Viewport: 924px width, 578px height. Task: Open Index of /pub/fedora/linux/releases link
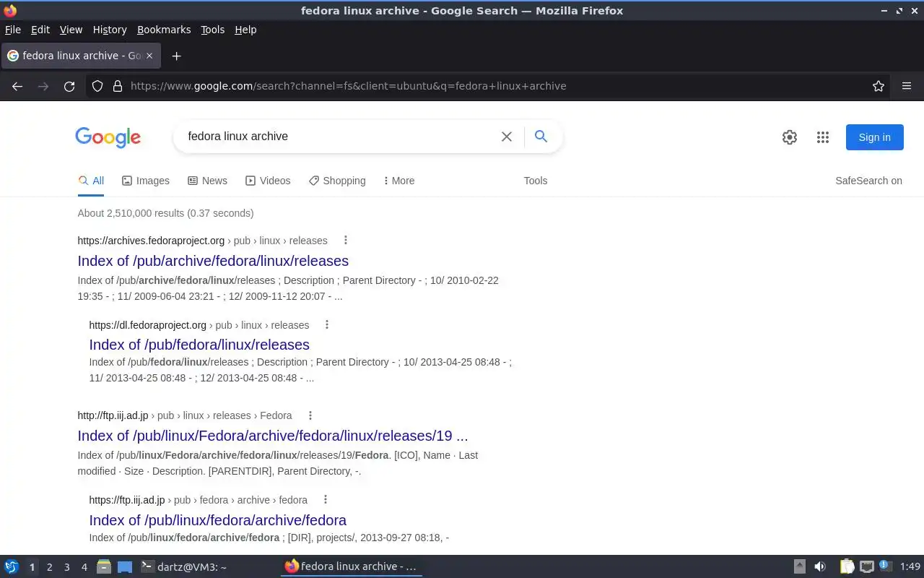pos(199,345)
